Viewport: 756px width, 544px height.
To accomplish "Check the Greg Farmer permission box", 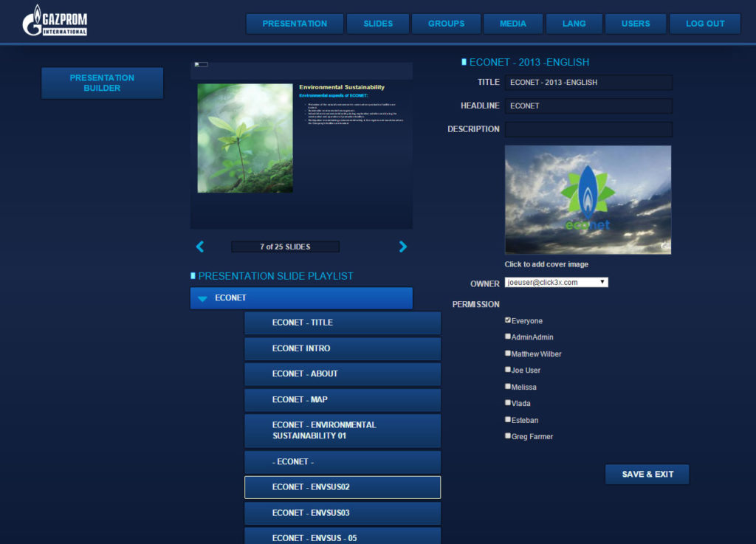I will click(508, 435).
